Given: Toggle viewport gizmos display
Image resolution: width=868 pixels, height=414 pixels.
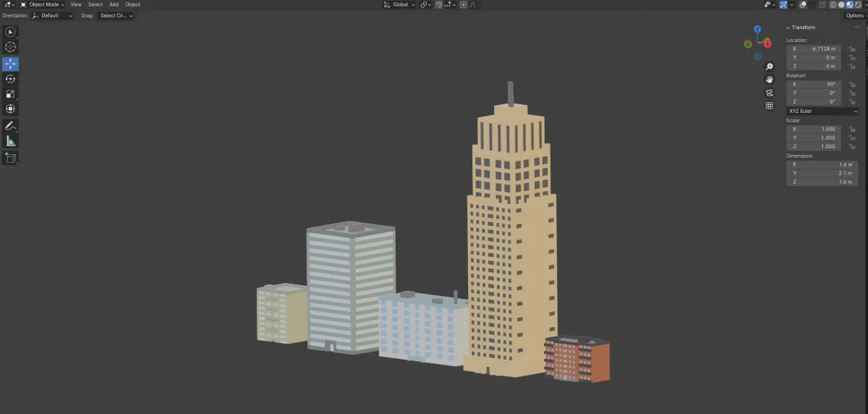Looking at the screenshot, I should [783, 4].
